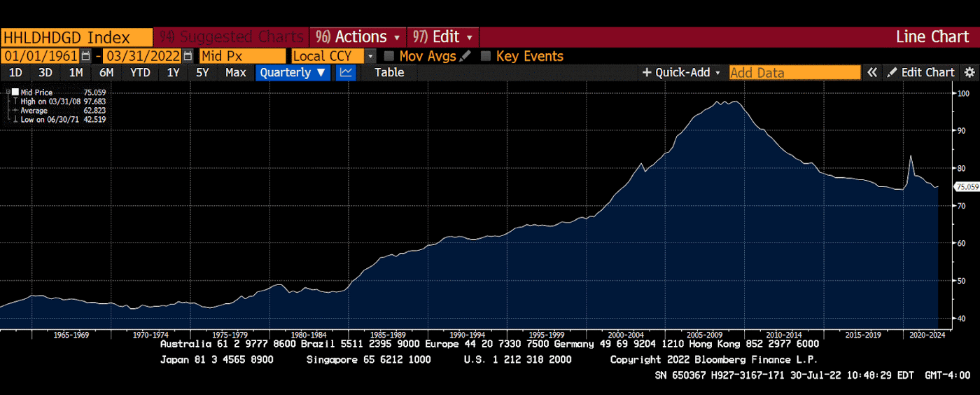The width and height of the screenshot is (980, 395).
Task: Select the YTD time range
Action: pos(141,72)
